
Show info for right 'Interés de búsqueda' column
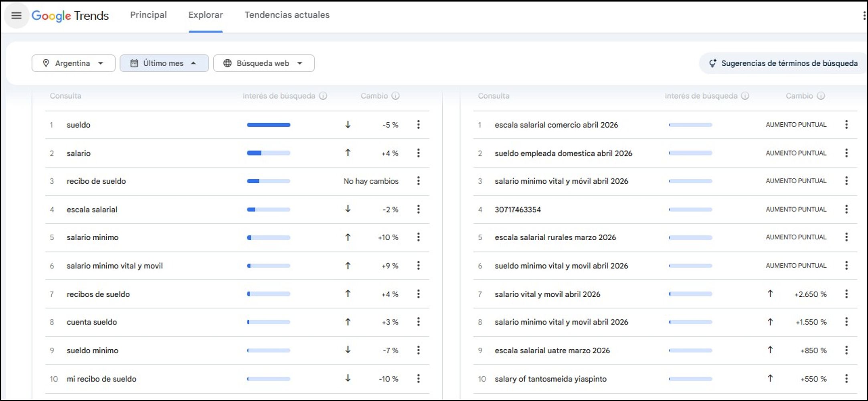coord(745,96)
